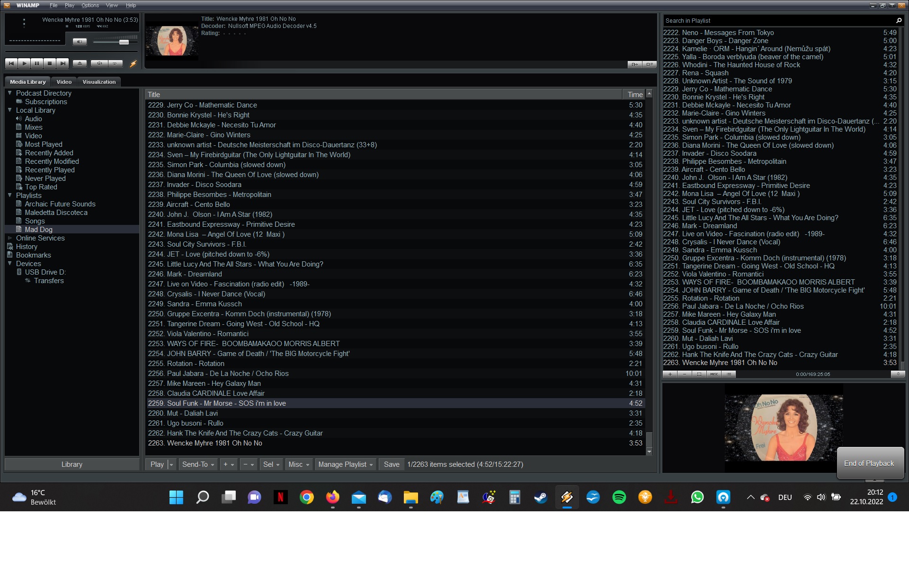Open the Send-To dropdown

198,464
